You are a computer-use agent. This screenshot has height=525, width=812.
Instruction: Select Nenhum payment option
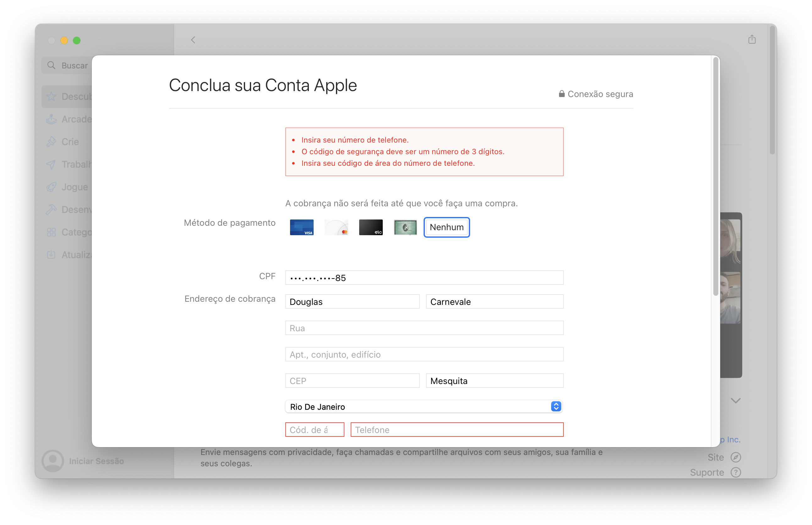[447, 227]
